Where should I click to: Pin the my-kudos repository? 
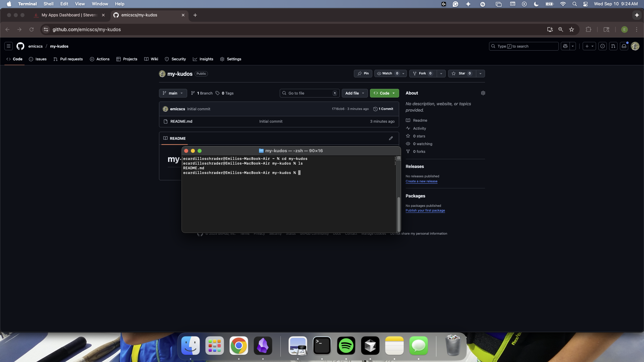pyautogui.click(x=363, y=73)
